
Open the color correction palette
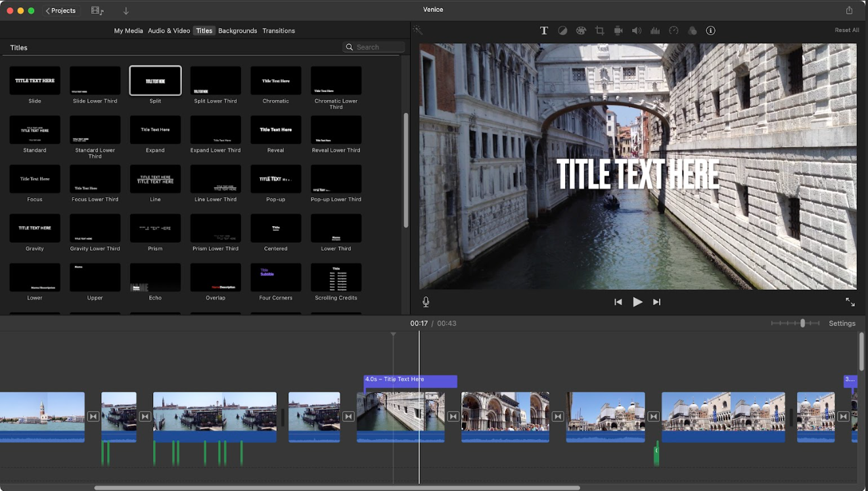[x=581, y=31]
